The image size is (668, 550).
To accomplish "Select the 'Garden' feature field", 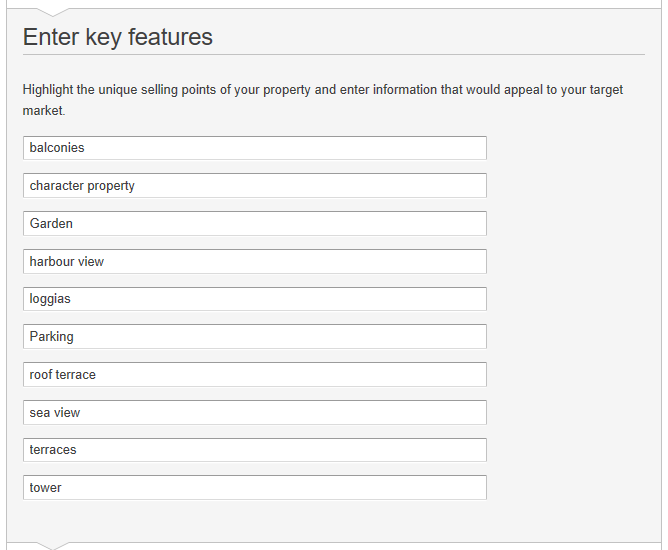I will 254,224.
